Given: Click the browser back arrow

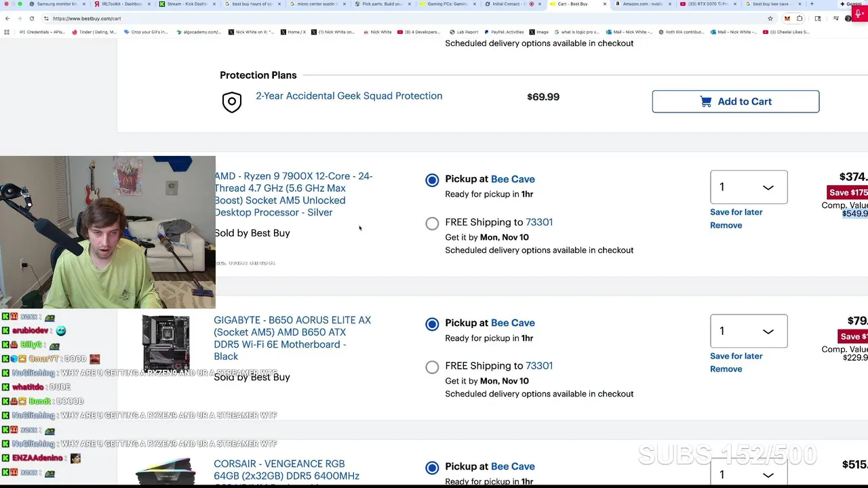Looking at the screenshot, I should pyautogui.click(x=7, y=18).
